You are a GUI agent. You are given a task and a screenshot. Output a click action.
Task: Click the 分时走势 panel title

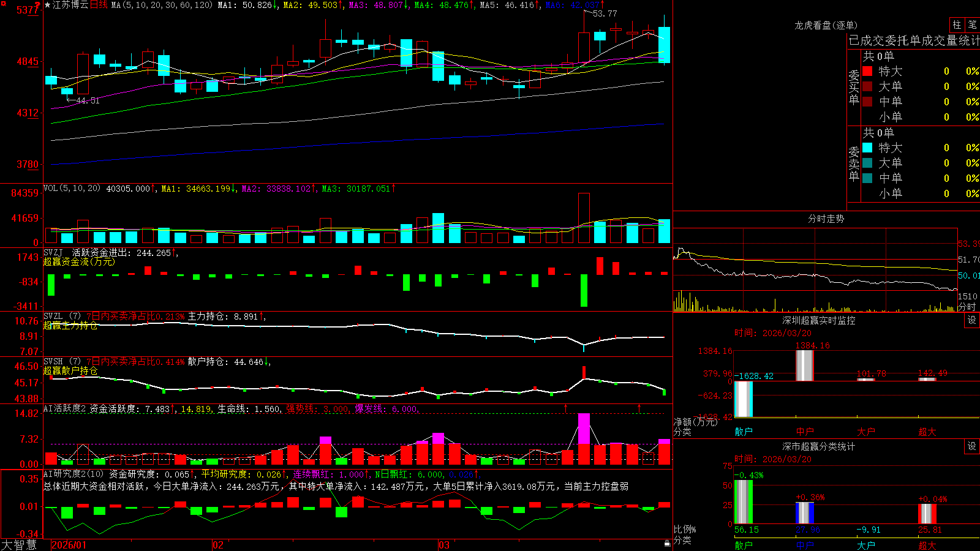826,219
